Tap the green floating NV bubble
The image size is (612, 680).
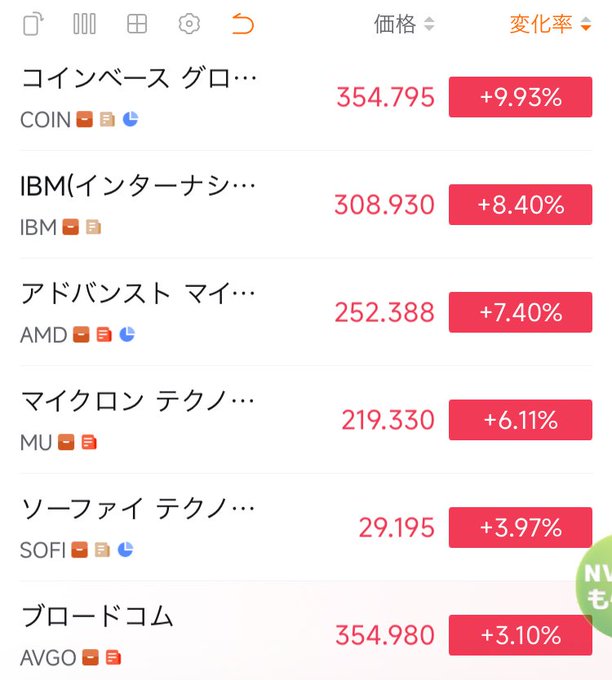point(596,587)
